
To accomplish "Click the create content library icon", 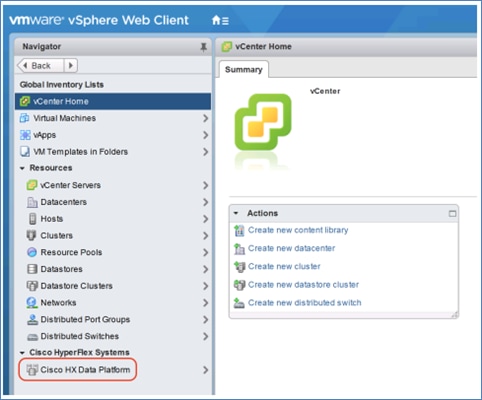I will [239, 230].
